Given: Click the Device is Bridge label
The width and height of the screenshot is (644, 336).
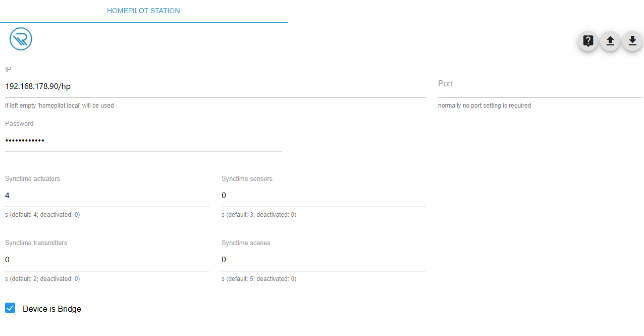Looking at the screenshot, I should pyautogui.click(x=52, y=309).
